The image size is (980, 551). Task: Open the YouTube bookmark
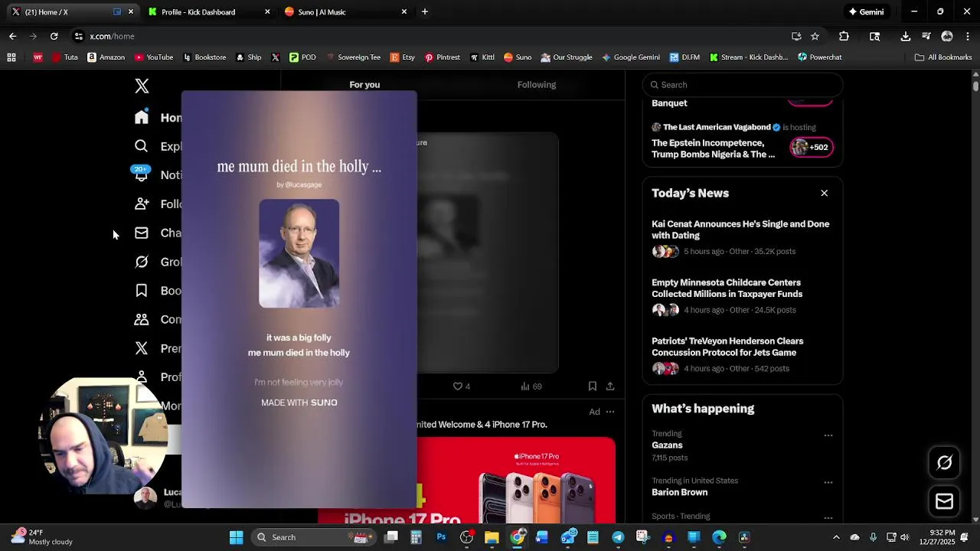[154, 57]
